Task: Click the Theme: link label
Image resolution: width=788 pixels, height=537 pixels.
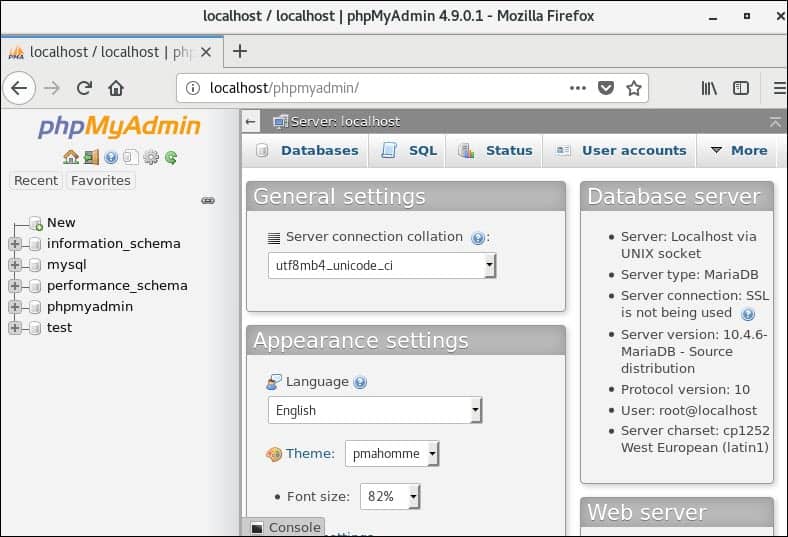Action: click(x=310, y=454)
